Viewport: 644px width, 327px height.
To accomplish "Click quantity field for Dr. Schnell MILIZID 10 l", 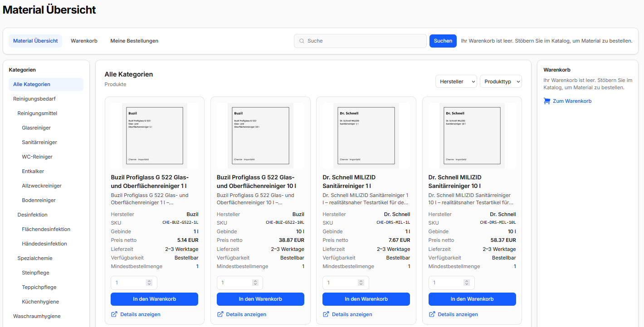I will pos(451,283).
